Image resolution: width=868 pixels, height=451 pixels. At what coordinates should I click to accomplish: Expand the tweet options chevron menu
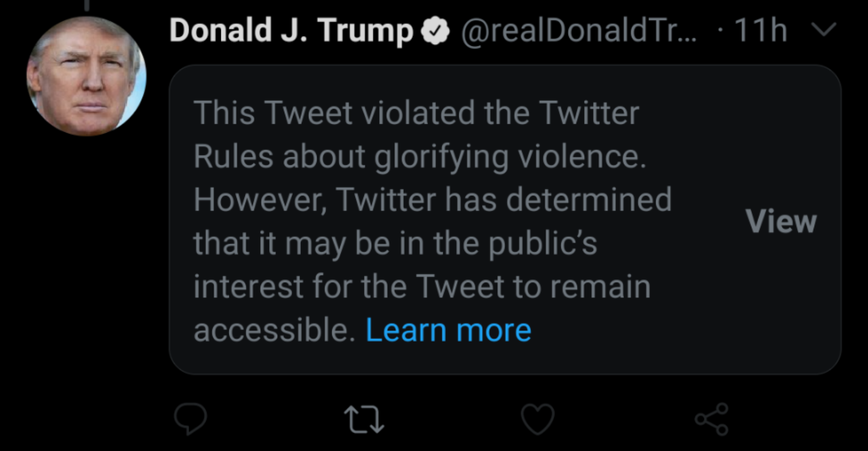point(823,30)
